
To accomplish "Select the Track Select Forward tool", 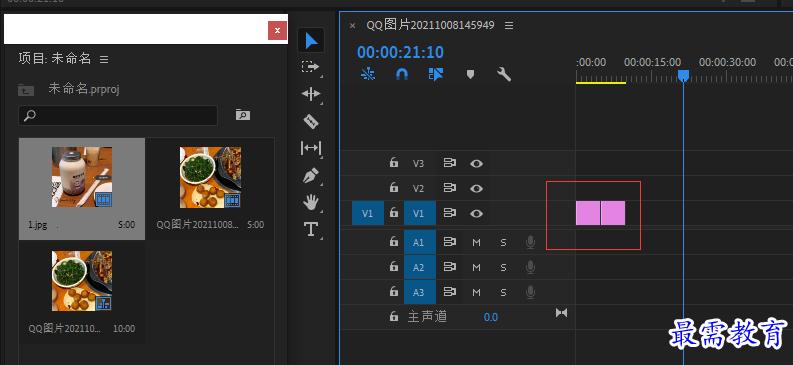I will tap(311, 67).
